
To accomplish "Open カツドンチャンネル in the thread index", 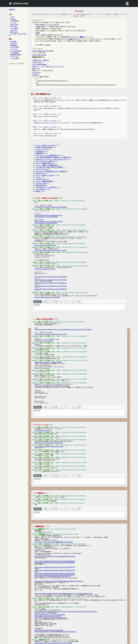I will pos(42,169).
